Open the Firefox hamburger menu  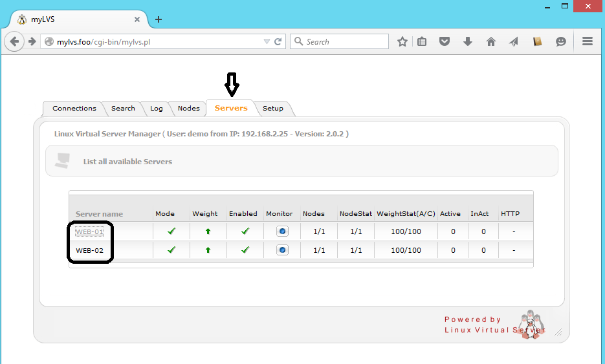[x=588, y=41]
